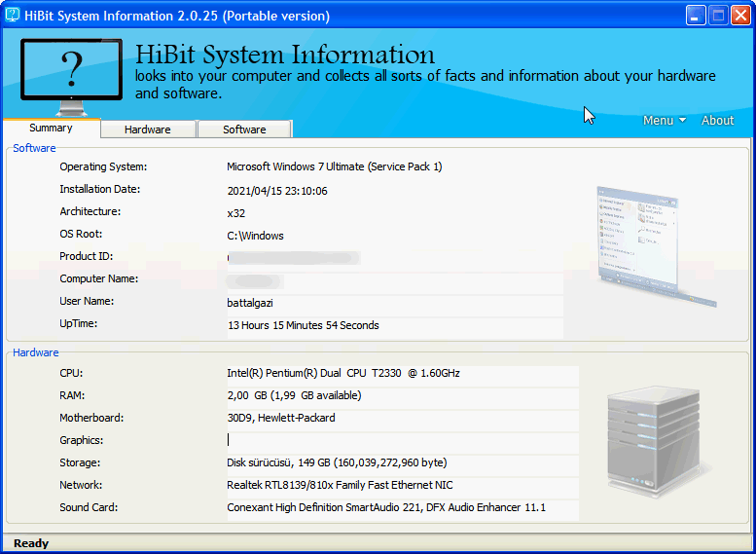Click the Architecture: label
The width and height of the screenshot is (756, 554).
[x=90, y=211]
